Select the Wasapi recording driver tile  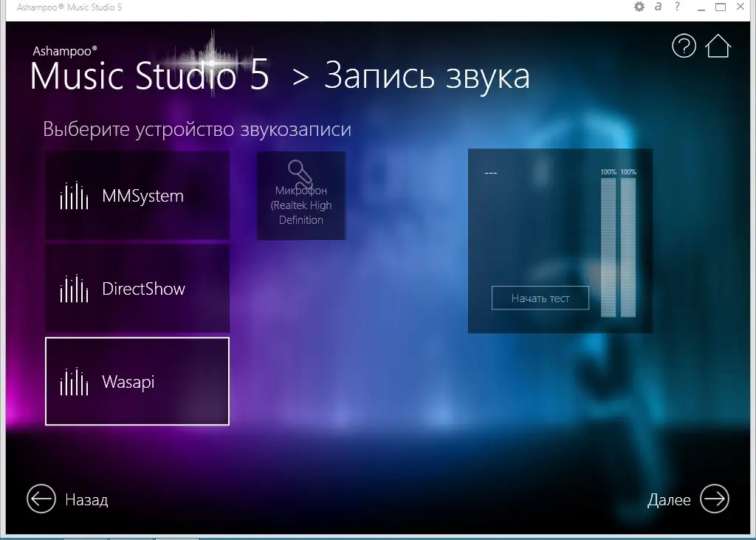tap(137, 381)
